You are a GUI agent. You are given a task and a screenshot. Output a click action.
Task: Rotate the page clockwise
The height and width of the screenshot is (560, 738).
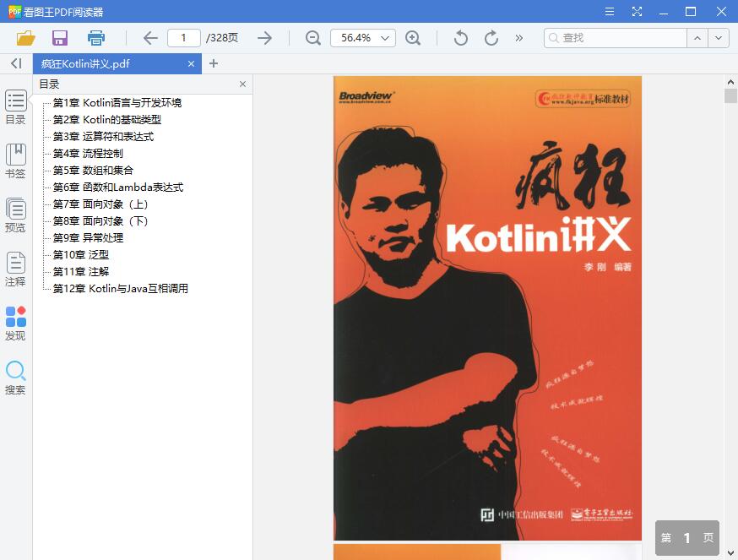coord(491,38)
